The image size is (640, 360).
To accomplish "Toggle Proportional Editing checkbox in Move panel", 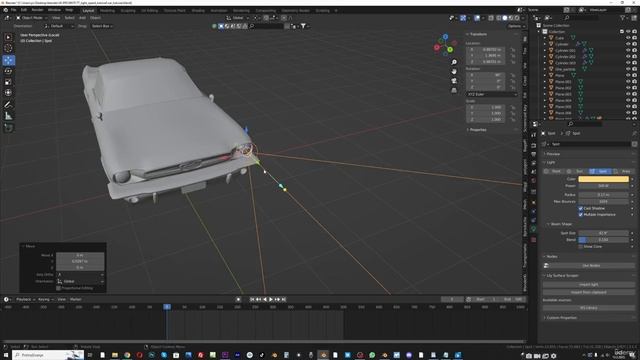I will tap(58, 288).
